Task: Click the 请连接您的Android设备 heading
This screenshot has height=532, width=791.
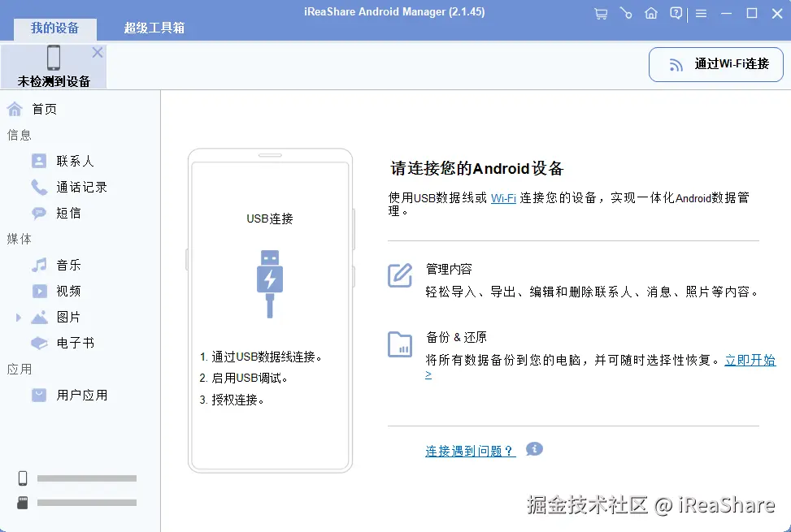Action: pos(477,168)
